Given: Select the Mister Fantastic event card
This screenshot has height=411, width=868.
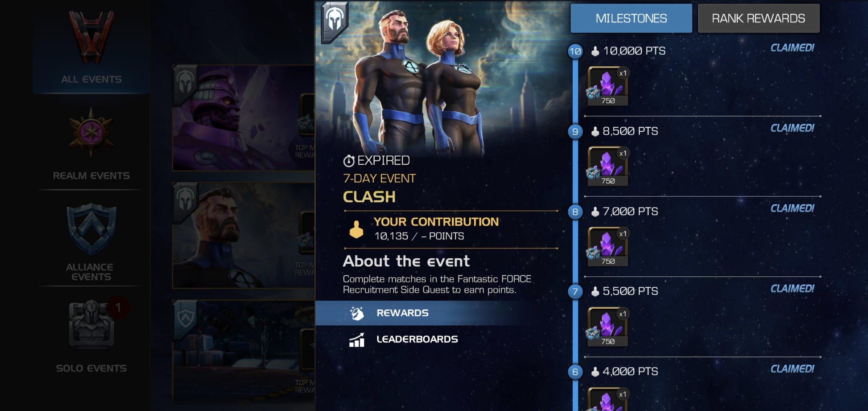Looking at the screenshot, I should 244,235.
